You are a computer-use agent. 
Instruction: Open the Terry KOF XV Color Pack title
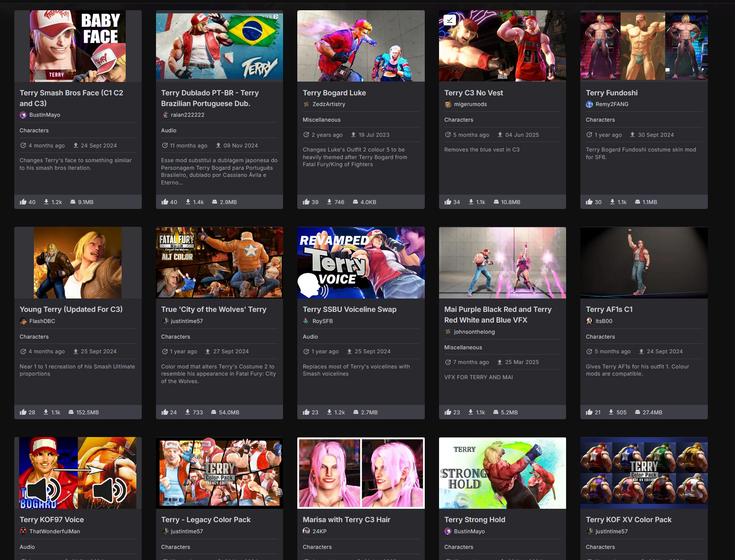[x=628, y=519]
